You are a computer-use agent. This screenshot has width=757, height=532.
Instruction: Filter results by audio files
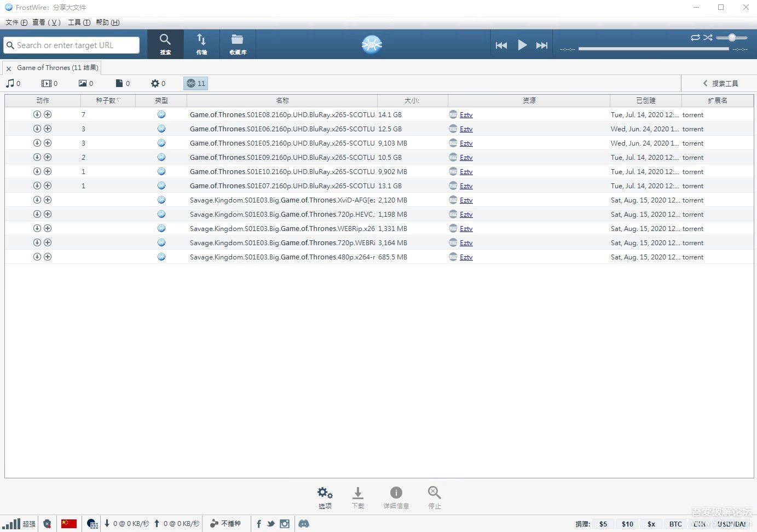pyautogui.click(x=13, y=83)
